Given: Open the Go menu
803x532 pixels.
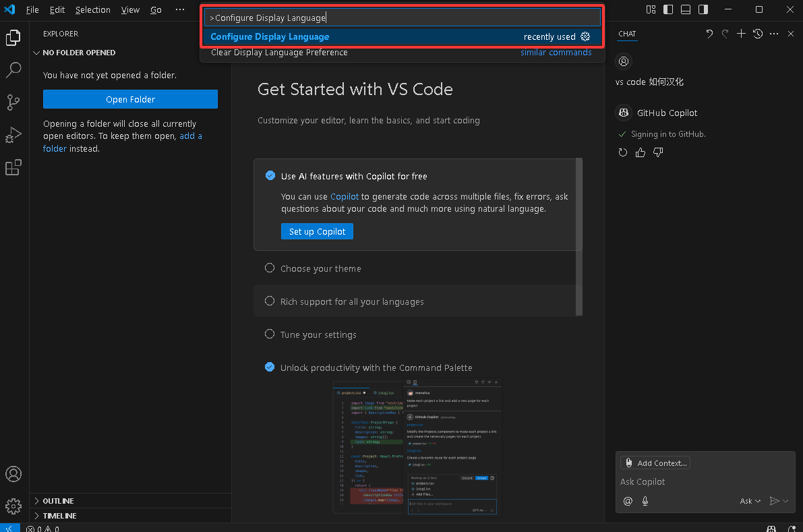Looking at the screenshot, I should tap(156, 9).
